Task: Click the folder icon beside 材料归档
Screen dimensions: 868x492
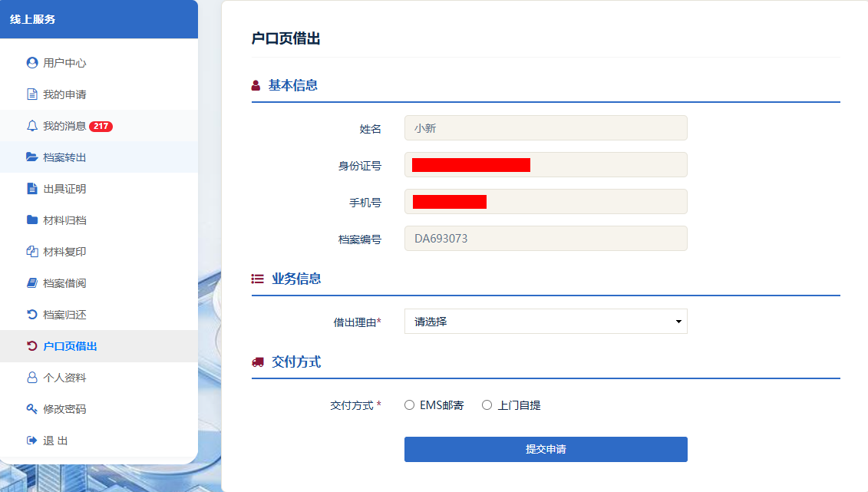Action: 32,220
